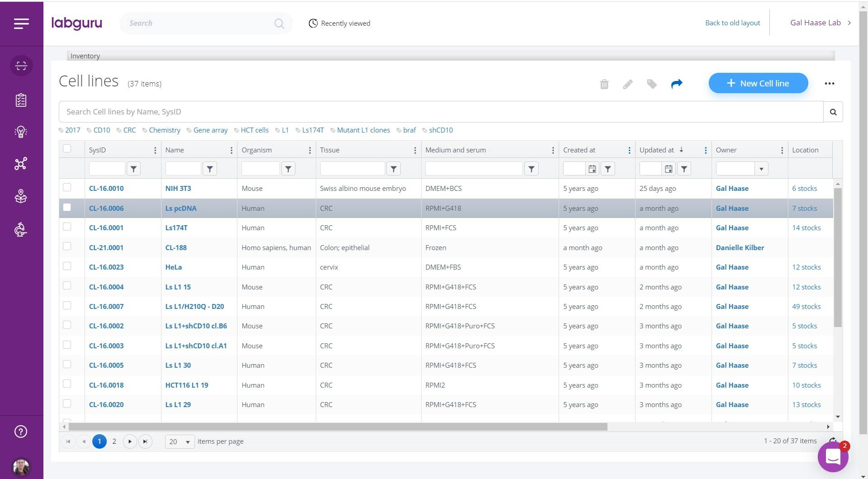Check the checkbox next to CL-21.0001
The width and height of the screenshot is (868, 479).
pyautogui.click(x=67, y=247)
